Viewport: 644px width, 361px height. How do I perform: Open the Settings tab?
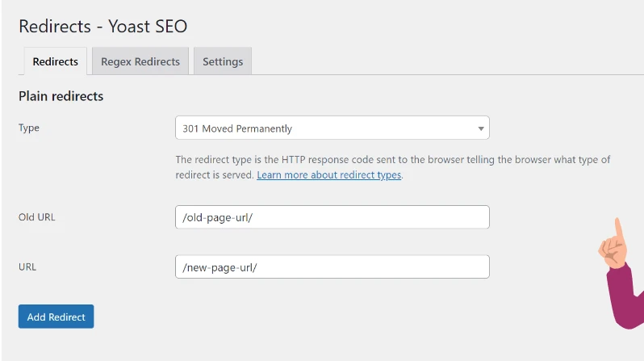click(223, 61)
